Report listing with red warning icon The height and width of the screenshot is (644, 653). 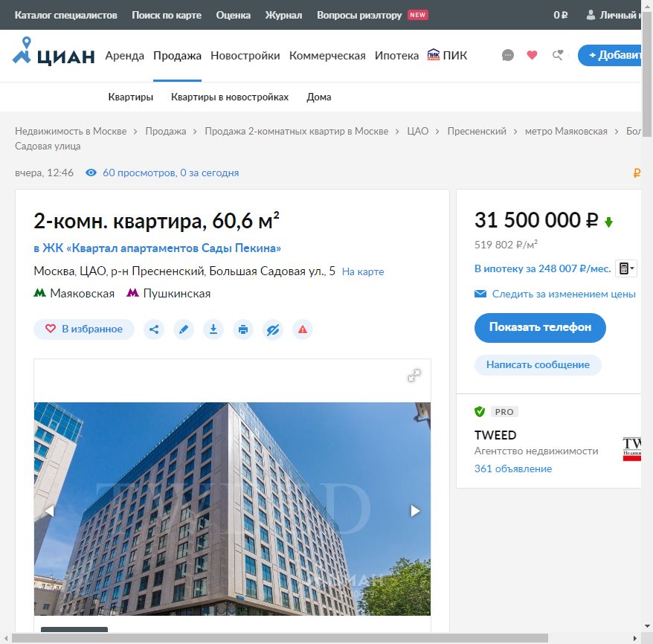tap(303, 329)
